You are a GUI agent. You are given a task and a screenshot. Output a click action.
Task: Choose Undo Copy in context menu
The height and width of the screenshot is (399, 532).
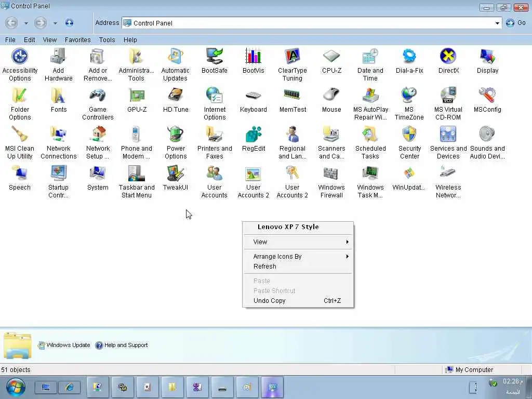coord(298,301)
